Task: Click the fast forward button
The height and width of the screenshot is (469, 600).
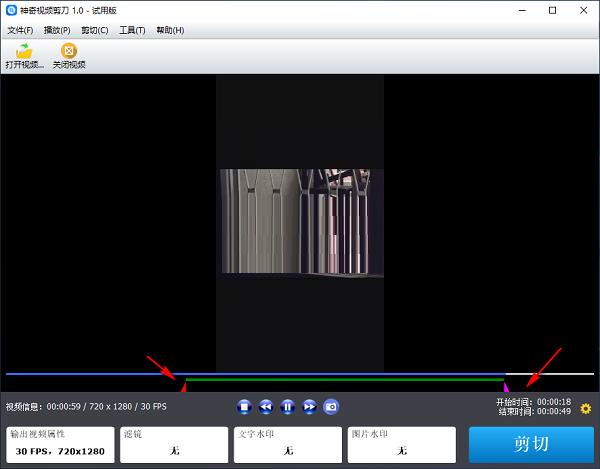Action: click(309, 407)
